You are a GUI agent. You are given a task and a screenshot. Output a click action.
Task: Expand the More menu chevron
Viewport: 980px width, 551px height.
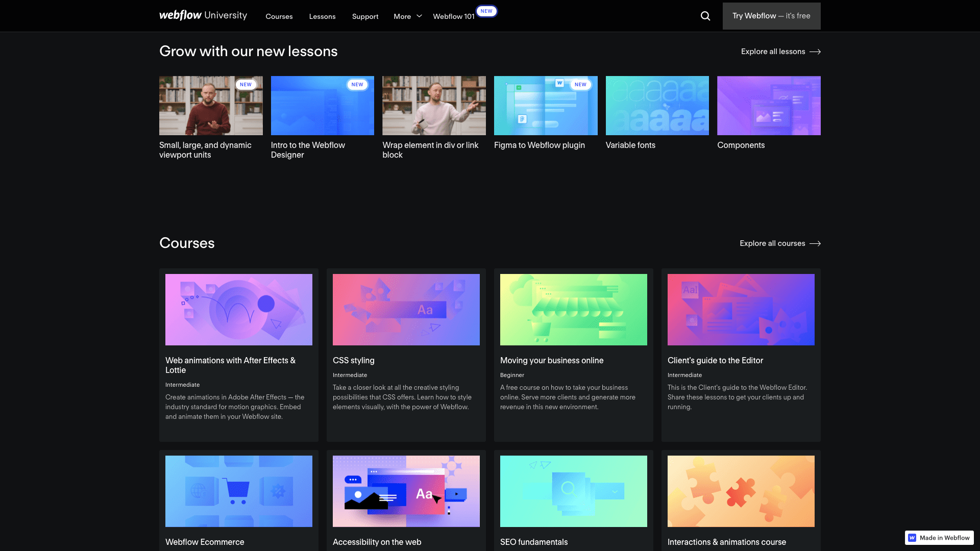point(420,16)
